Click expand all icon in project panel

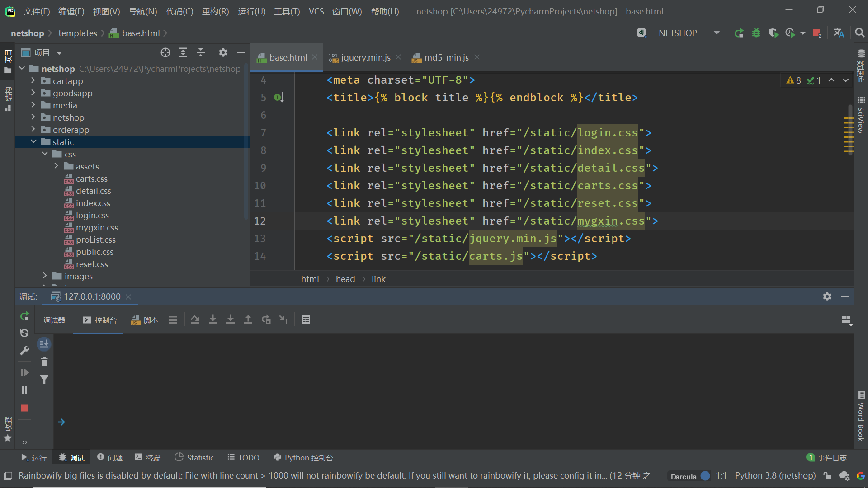[183, 52]
